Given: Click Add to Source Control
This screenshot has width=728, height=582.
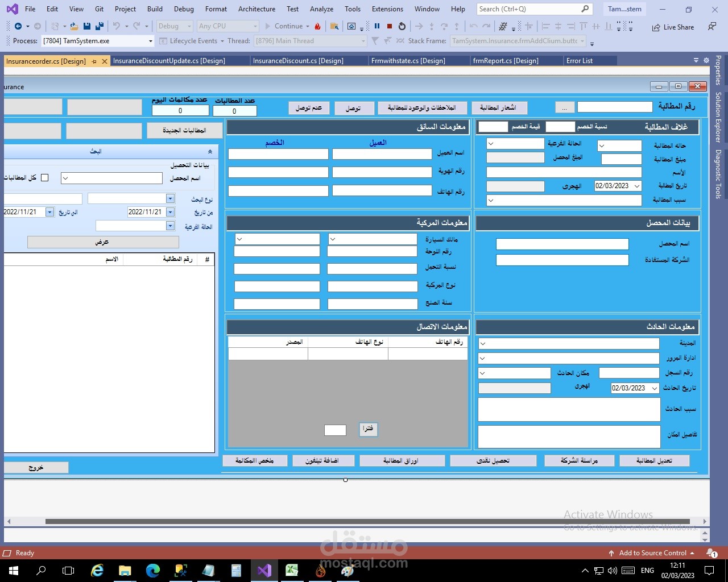Looking at the screenshot, I should click(x=652, y=553).
